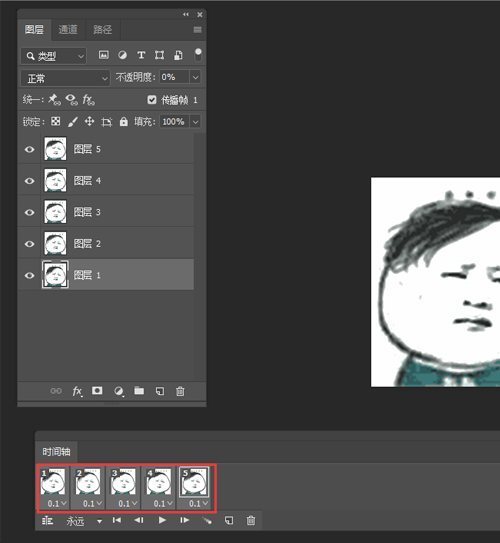Click the adjustment layer filter icon
Image resolution: width=500 pixels, height=543 pixels.
(122, 55)
